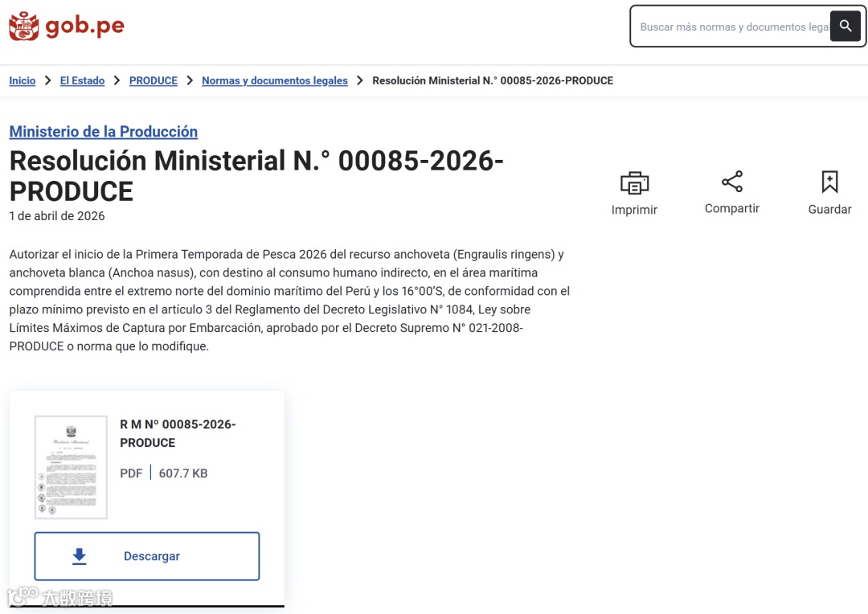Click the Compartir share icon
The height and width of the screenshot is (614, 868).
(732, 182)
